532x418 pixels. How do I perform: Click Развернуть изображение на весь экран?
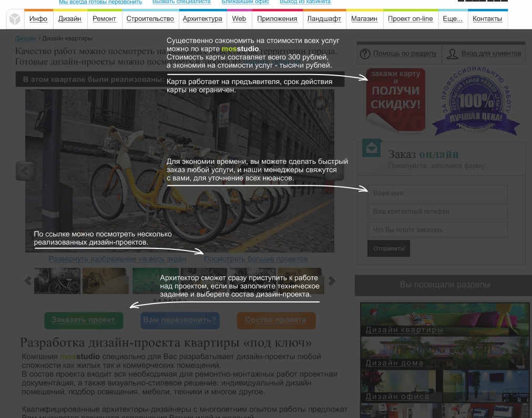point(117,259)
